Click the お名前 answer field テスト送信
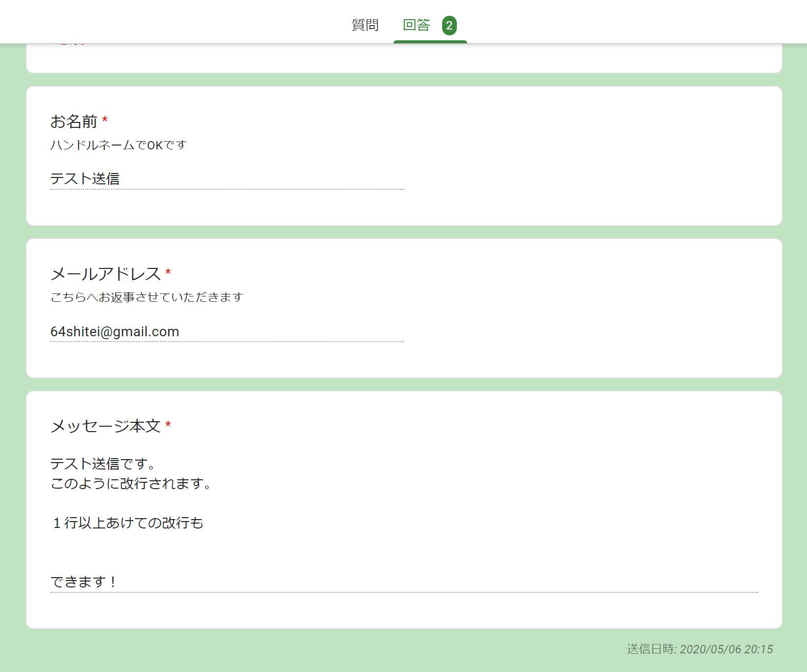This screenshot has width=807, height=672. 227,179
